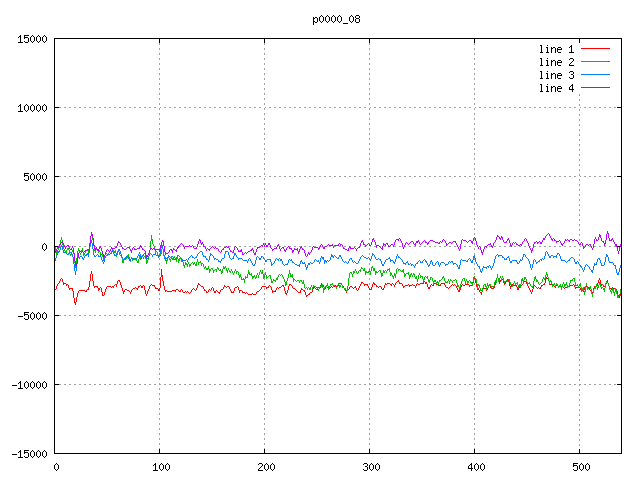This screenshot has height=480, width=640.
Task: Click the blue line sample beside 'line 3'
Action: [595, 75]
